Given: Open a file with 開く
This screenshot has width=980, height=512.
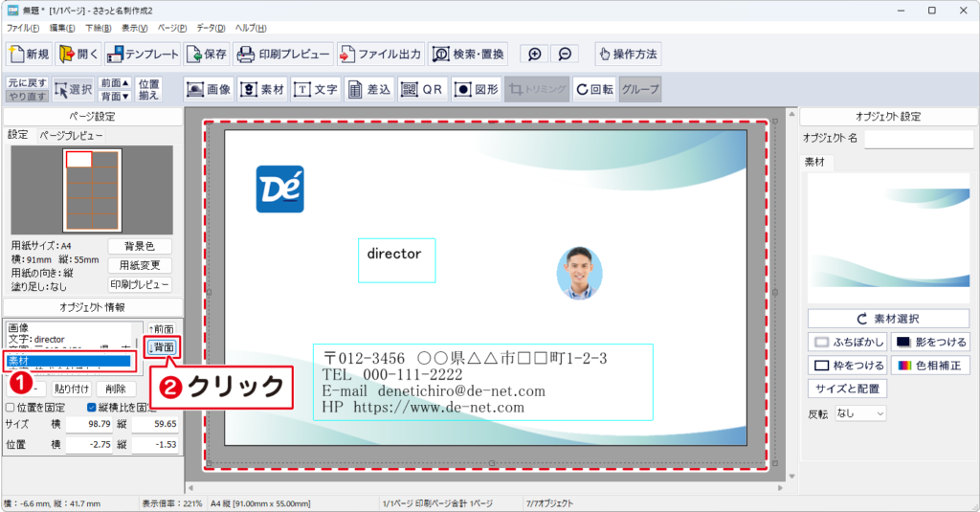Looking at the screenshot, I should click(x=78, y=55).
